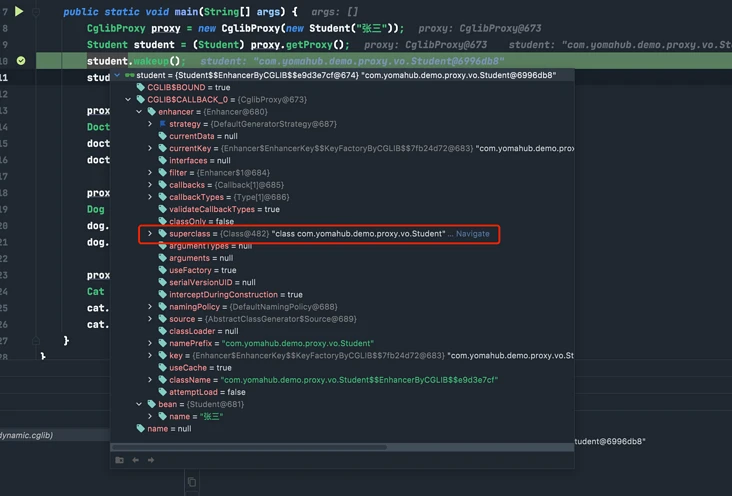Collapse the bean node
Screen dimensions: 732x496
(x=139, y=404)
